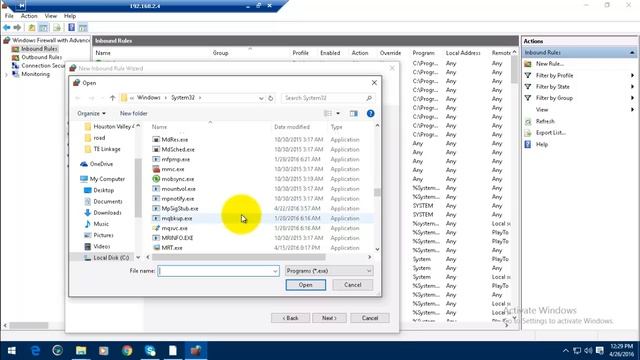Open the Action menu
This screenshot has width=640, height=360.
[x=29, y=16]
